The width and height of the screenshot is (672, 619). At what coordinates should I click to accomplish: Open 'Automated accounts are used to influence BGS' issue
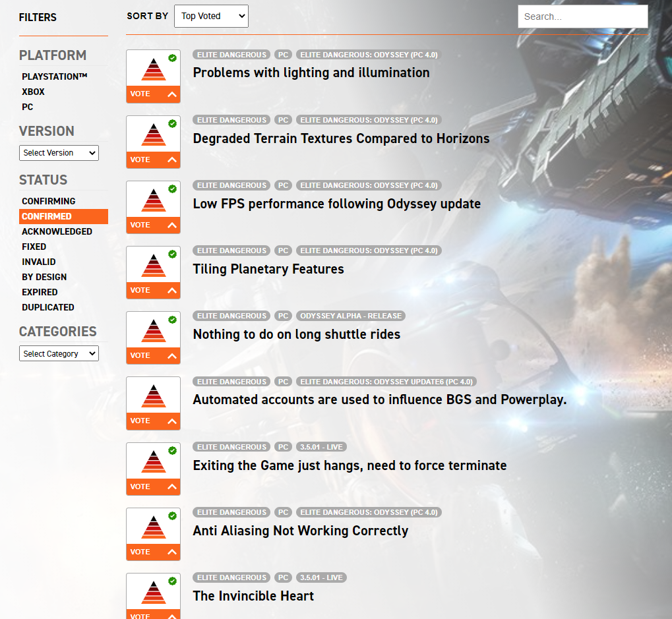380,399
